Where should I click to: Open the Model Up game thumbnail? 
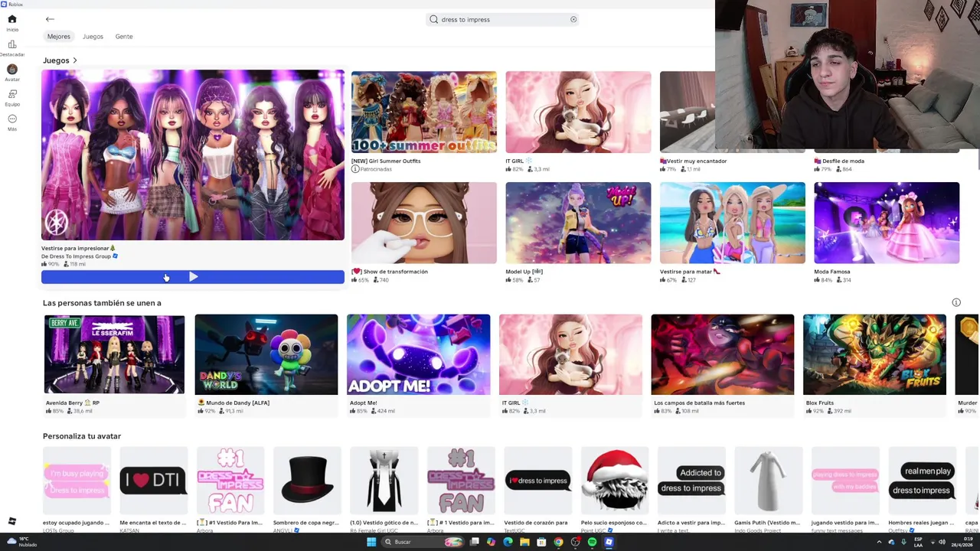[578, 223]
